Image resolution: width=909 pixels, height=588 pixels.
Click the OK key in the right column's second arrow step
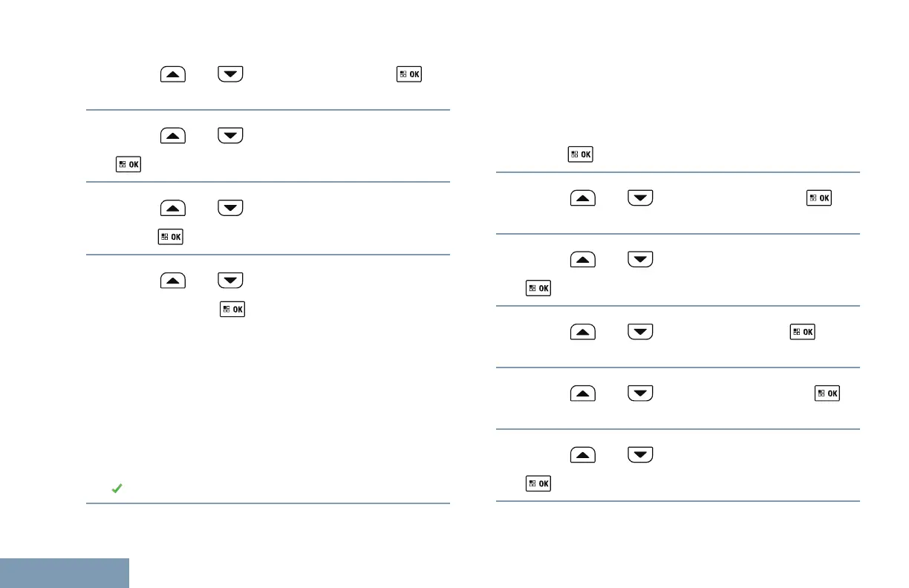pos(538,287)
